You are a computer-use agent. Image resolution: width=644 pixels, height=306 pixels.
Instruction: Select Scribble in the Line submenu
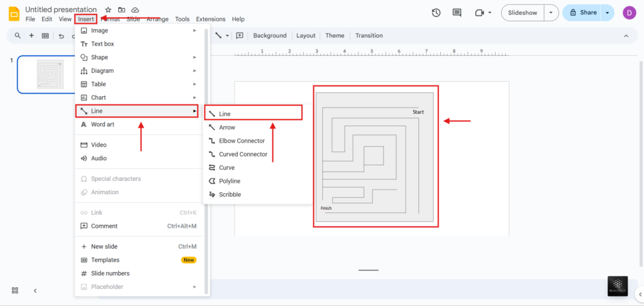(230, 195)
